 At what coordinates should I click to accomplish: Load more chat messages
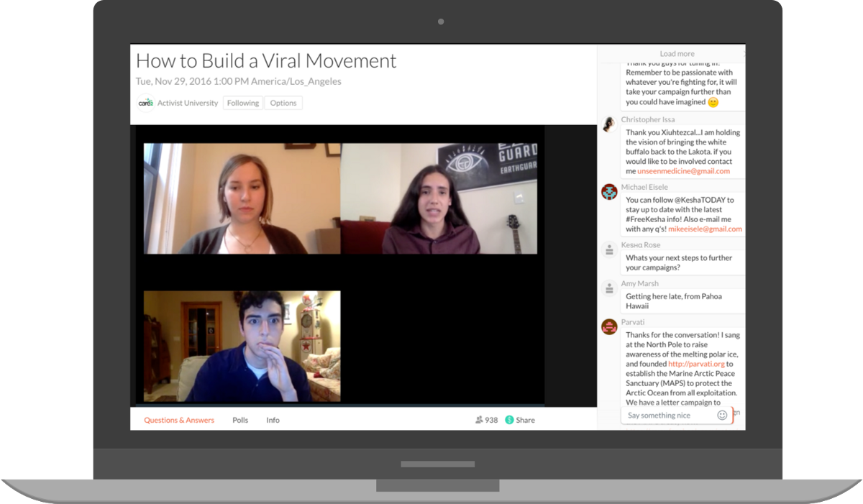coord(677,54)
